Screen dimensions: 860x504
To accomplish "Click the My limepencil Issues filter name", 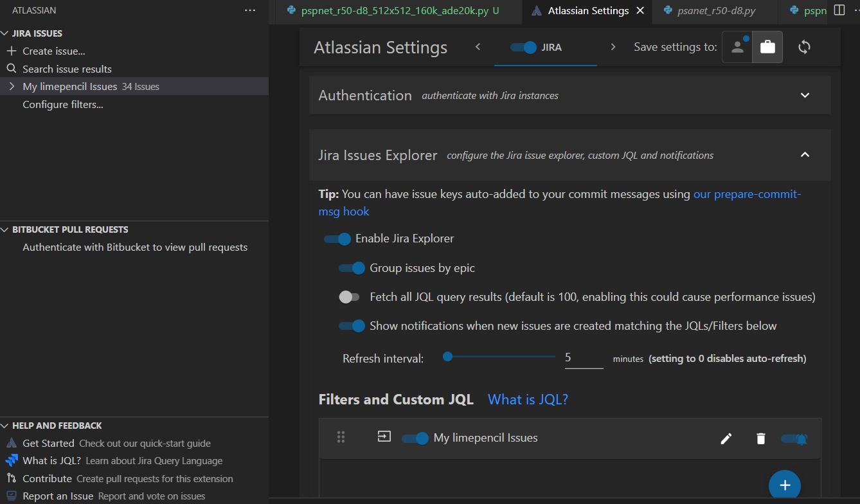I will click(x=486, y=438).
